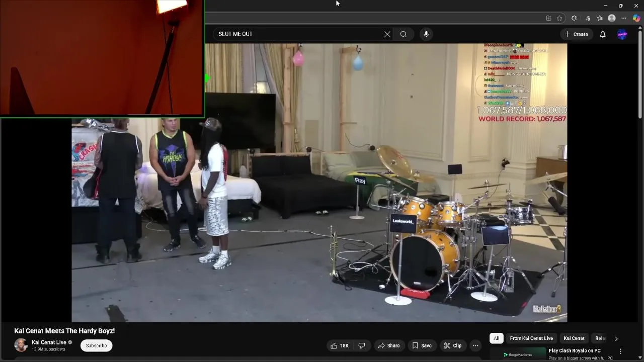644x362 pixels.
Task: Share the video
Action: (388, 345)
